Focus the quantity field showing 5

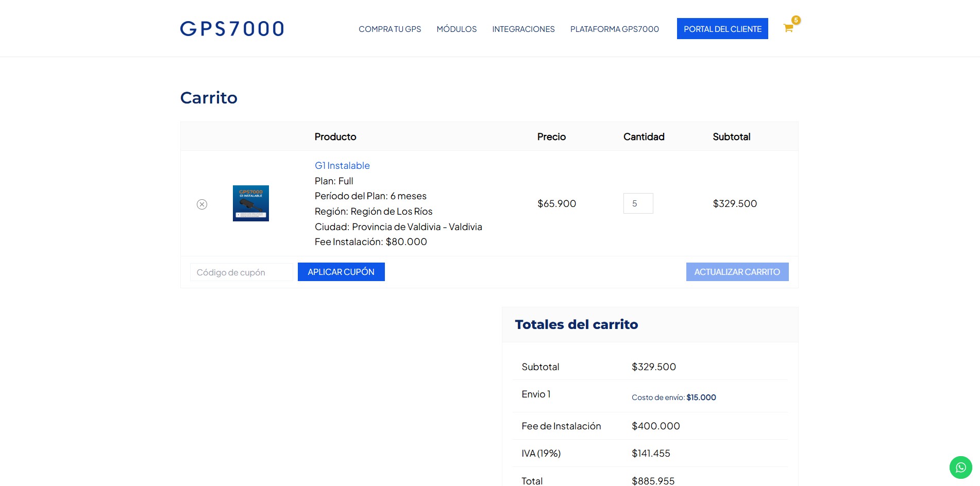point(638,203)
